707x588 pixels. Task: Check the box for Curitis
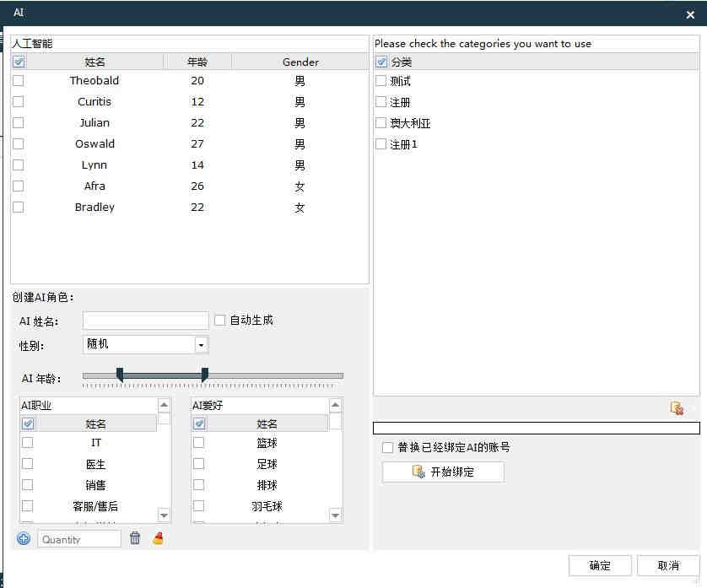(x=19, y=102)
